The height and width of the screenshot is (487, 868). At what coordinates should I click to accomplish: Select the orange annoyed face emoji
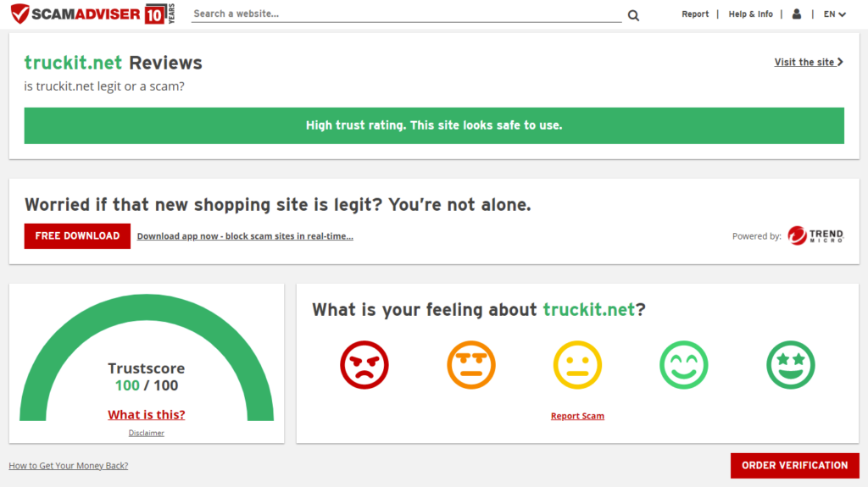(470, 365)
